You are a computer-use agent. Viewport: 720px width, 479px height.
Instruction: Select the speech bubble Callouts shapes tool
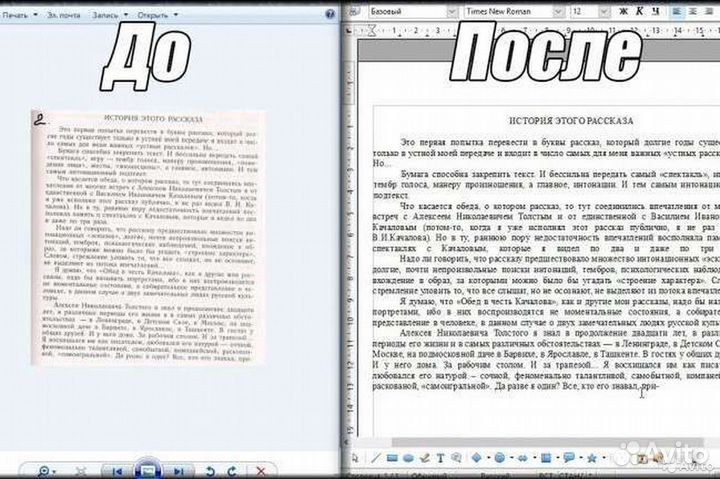pos(569,457)
